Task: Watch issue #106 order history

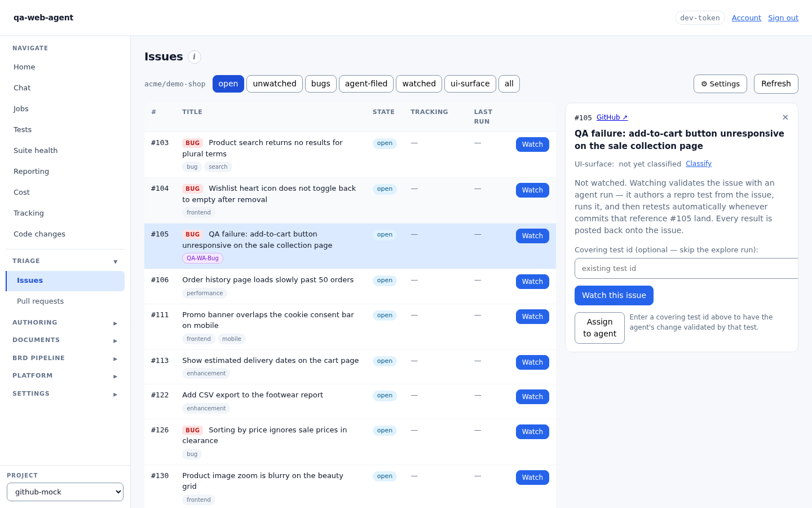Action: [532, 282]
